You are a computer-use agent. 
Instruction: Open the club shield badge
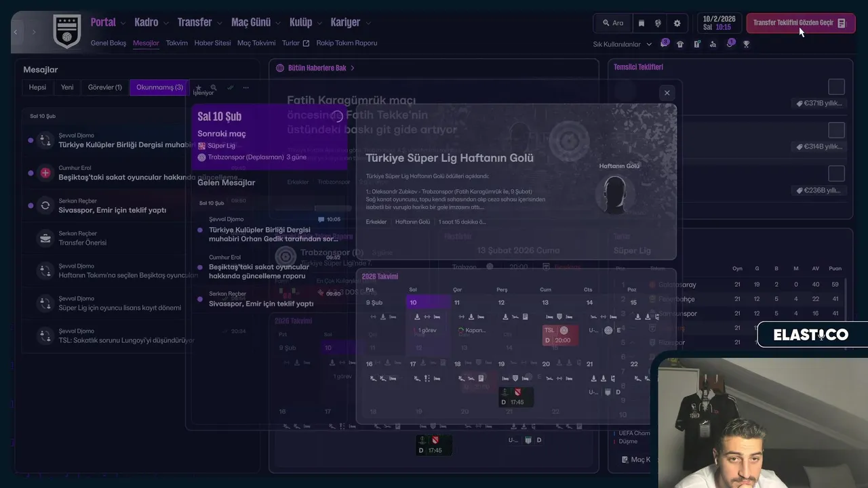pos(66,31)
